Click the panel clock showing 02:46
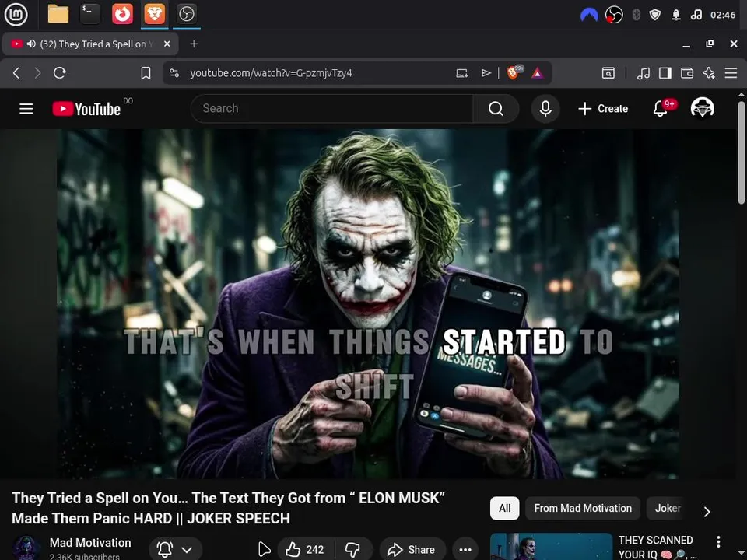 click(723, 16)
